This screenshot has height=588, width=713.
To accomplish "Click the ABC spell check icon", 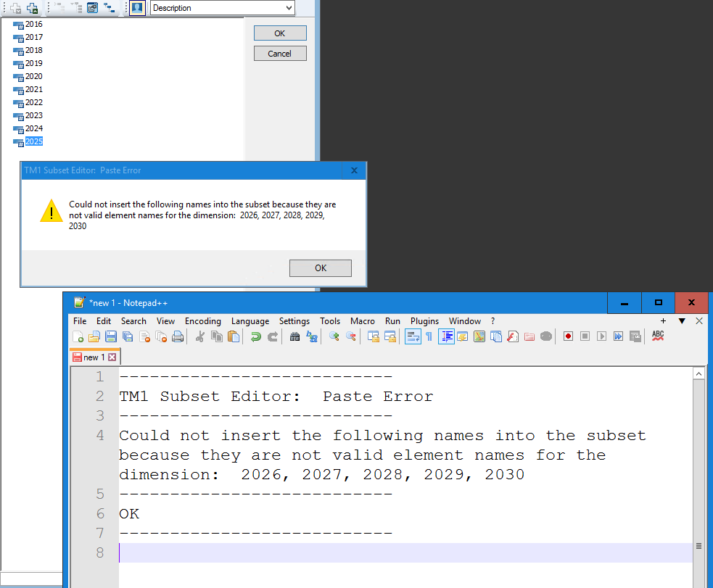I will (658, 336).
